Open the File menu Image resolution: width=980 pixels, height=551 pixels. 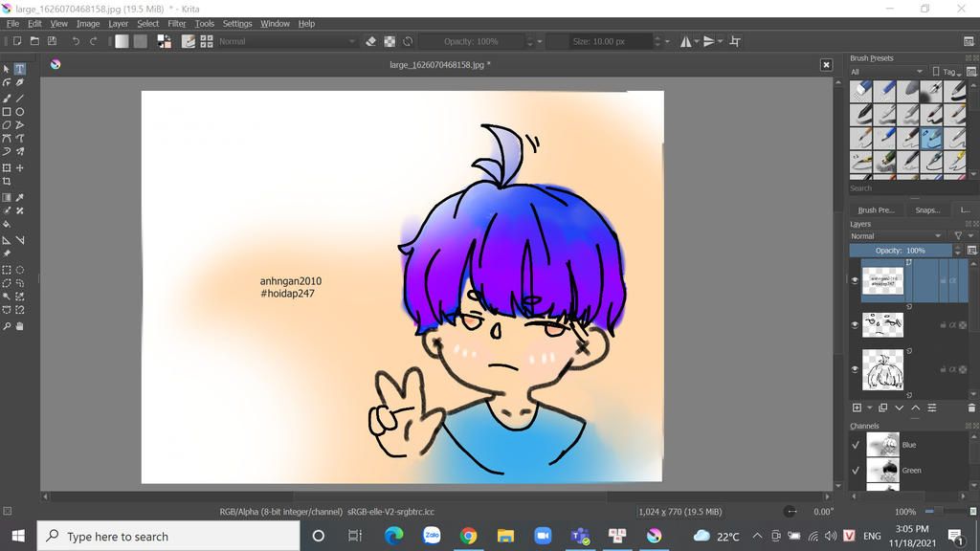12,24
